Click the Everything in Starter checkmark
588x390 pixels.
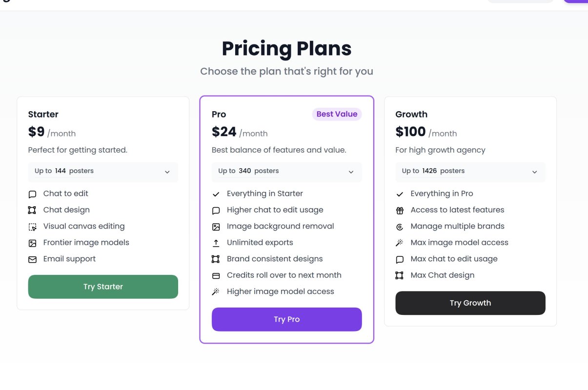[x=216, y=194]
